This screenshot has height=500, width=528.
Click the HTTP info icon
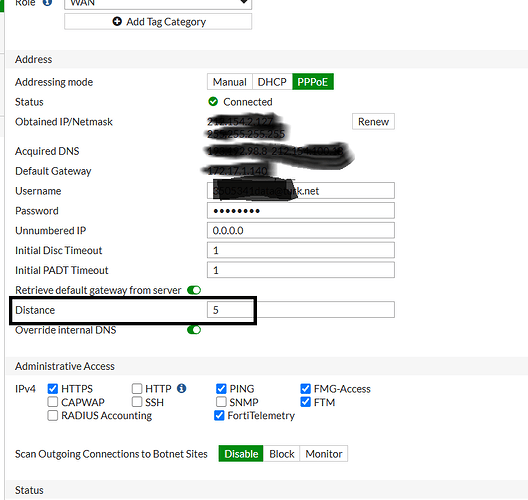182,388
